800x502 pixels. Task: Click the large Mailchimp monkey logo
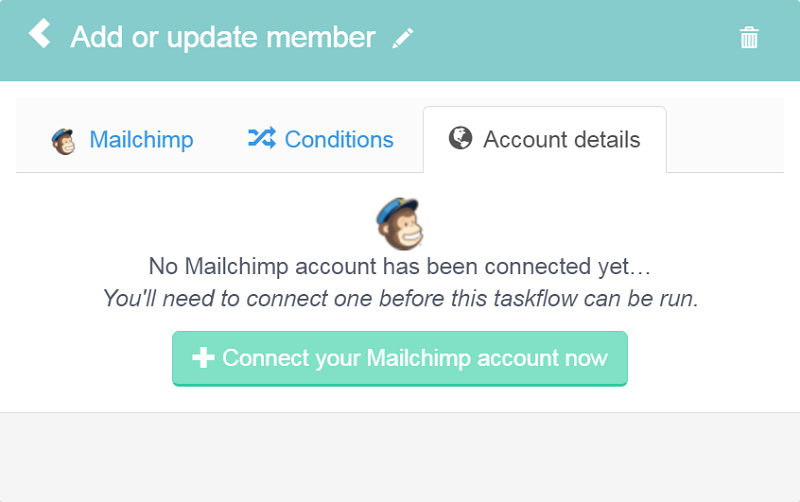point(400,223)
